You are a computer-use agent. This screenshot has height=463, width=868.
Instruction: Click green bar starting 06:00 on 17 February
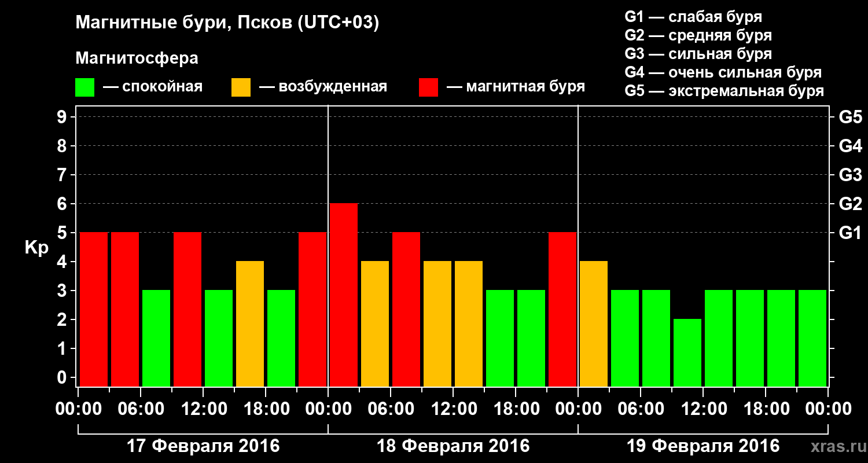point(156,339)
